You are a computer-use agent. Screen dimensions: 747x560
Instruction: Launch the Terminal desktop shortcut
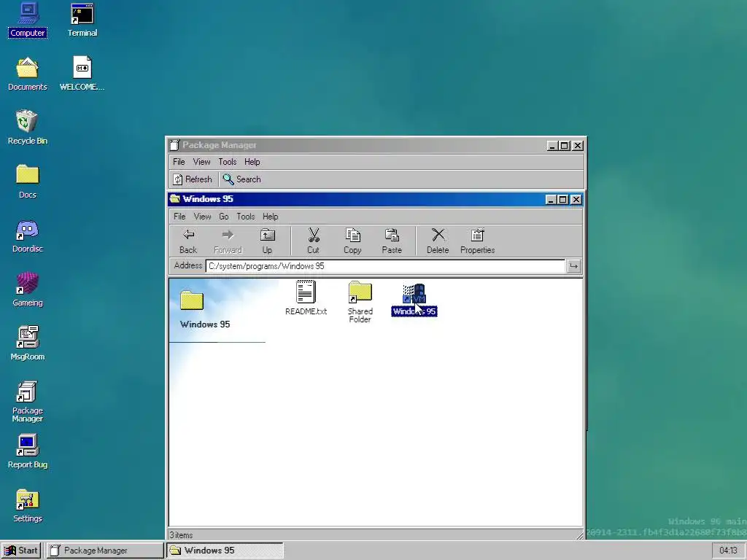click(x=82, y=20)
